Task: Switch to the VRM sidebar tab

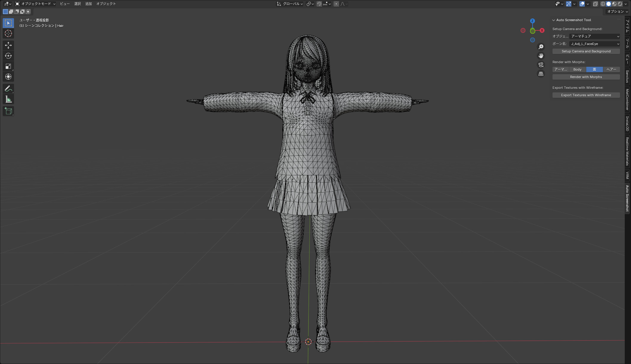Action: (627, 175)
